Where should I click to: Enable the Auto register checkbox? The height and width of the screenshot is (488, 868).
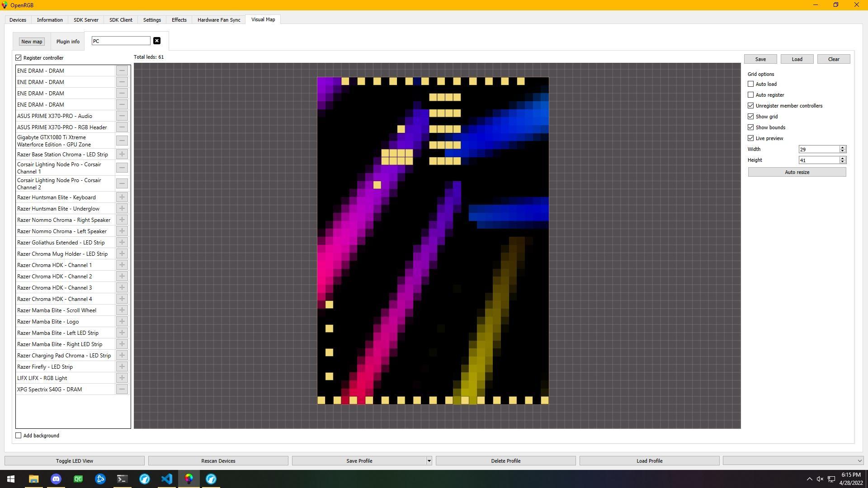pyautogui.click(x=751, y=95)
